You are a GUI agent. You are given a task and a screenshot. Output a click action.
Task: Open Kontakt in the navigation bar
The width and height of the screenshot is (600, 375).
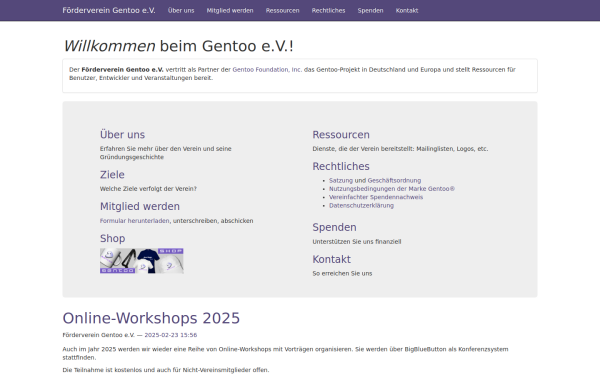(x=407, y=10)
